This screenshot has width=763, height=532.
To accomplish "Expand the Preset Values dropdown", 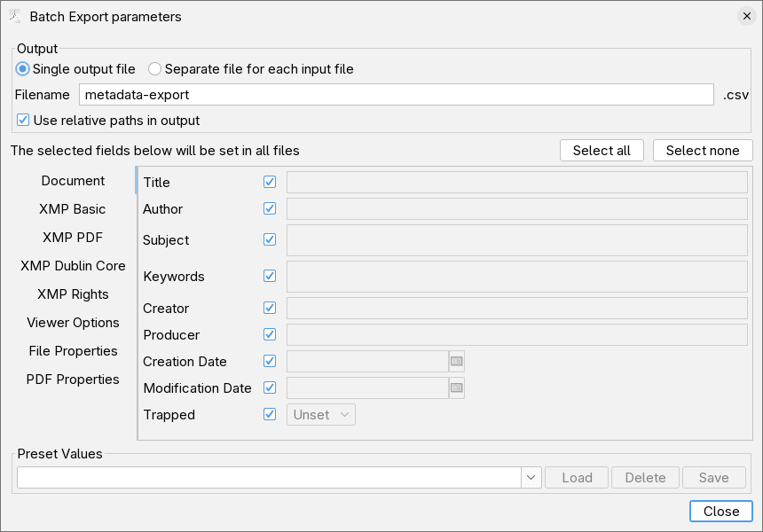I will click(x=531, y=477).
